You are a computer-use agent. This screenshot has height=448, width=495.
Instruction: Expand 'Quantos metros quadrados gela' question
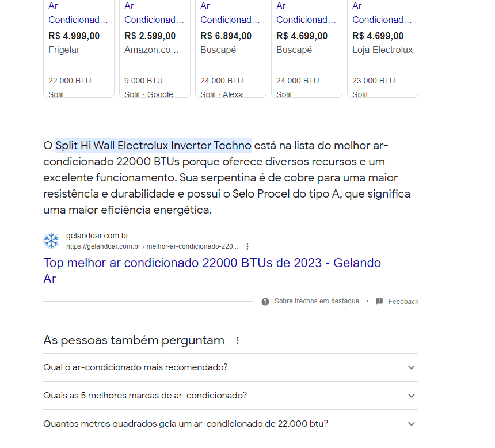click(x=231, y=424)
